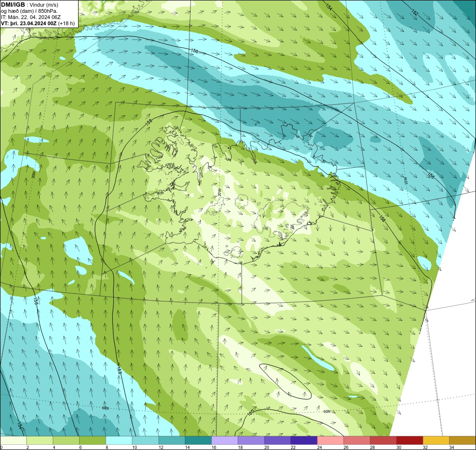476x450 pixels.
Task: Click the legend swatch between 2 and 4
Action: (40, 440)
